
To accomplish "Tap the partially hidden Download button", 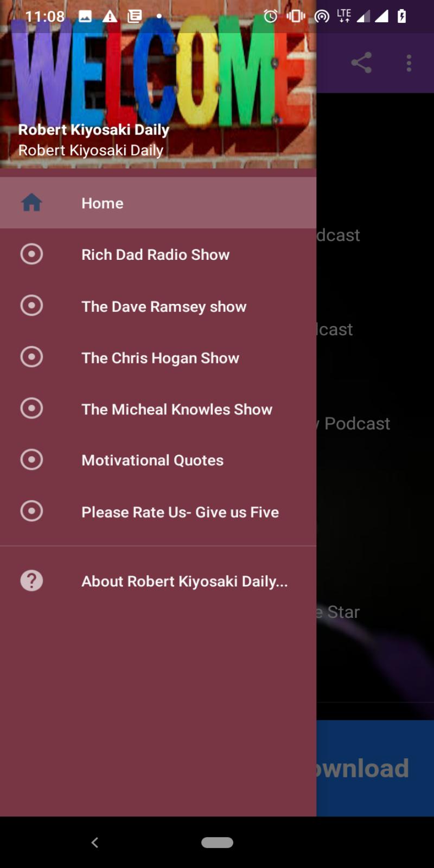I will click(375, 768).
